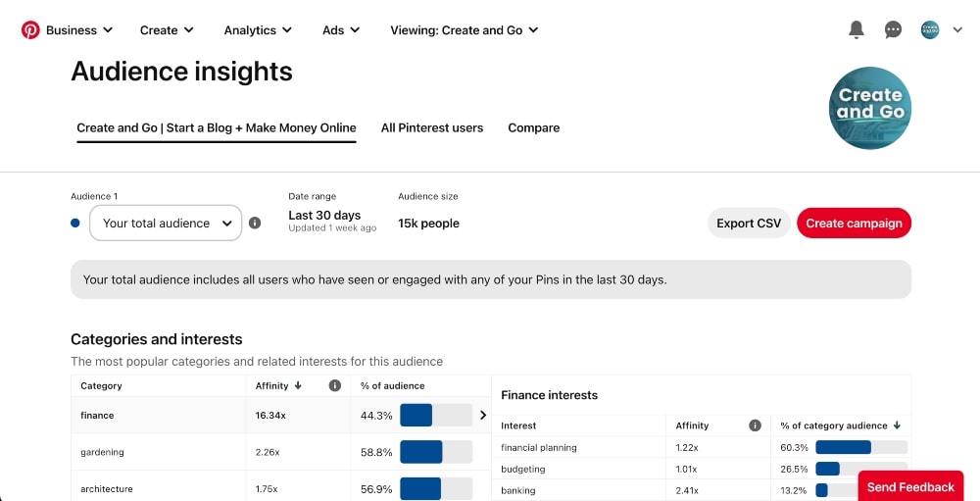This screenshot has width=980, height=501.
Task: Click the 1.75x affinity value
Action: click(x=267, y=488)
